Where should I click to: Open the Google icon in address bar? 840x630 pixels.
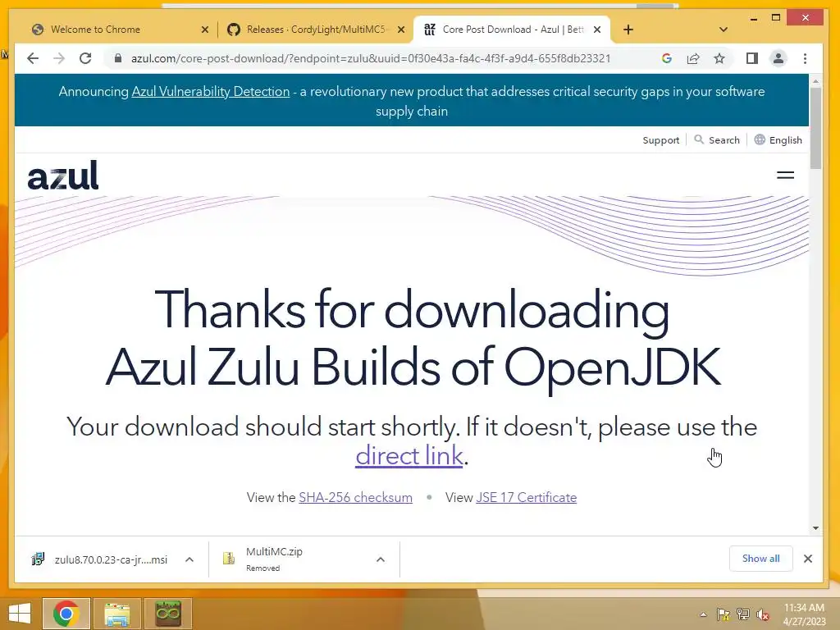click(667, 58)
